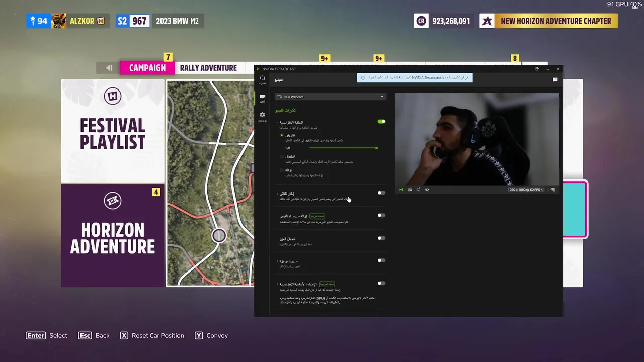Enable the auto frame effect toggle
644x362 pixels.
(x=381, y=193)
